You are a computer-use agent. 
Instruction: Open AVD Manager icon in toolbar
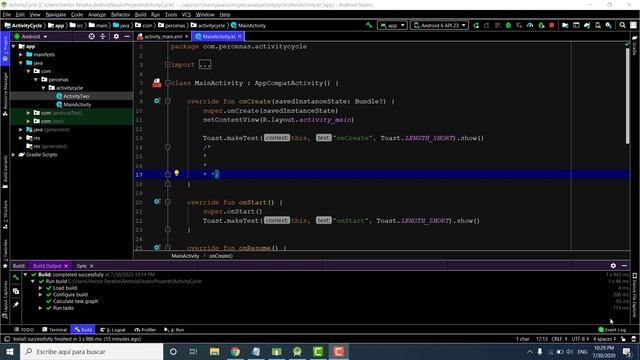tap(598, 25)
